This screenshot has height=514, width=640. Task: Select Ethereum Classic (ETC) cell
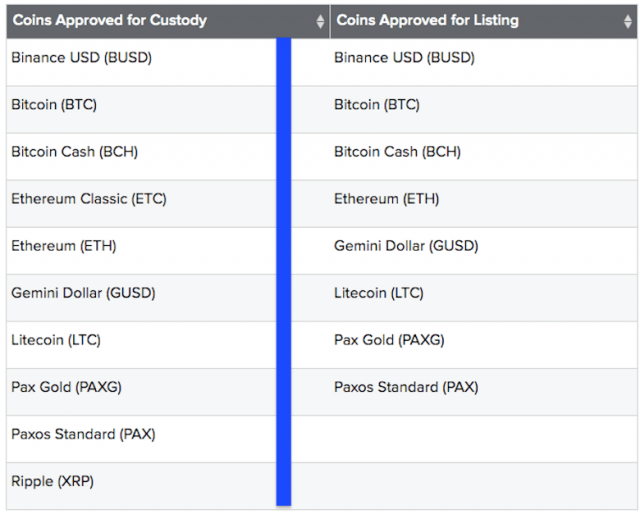(x=88, y=199)
